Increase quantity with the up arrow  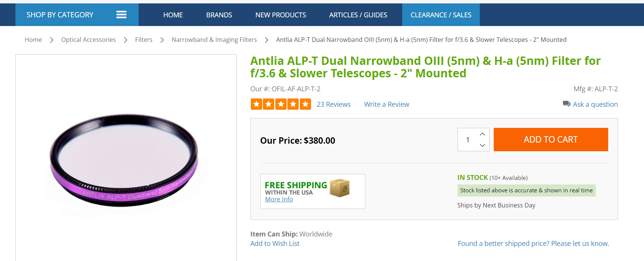pos(482,134)
